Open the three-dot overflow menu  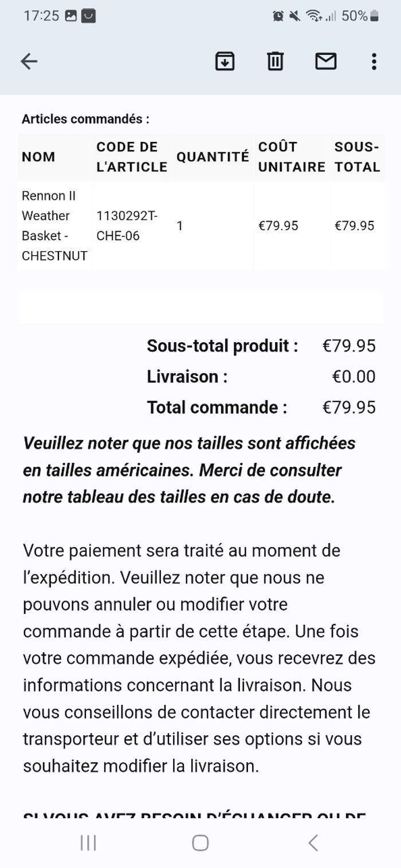click(x=374, y=61)
